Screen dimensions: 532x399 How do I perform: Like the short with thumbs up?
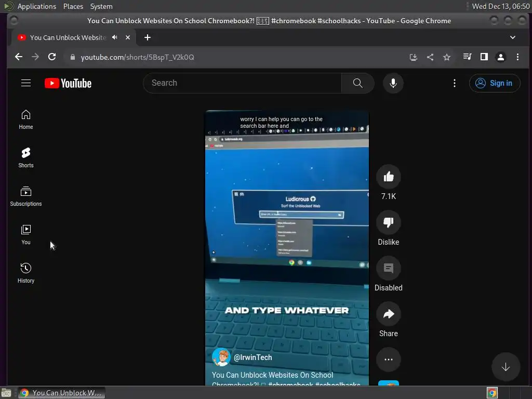[389, 177]
